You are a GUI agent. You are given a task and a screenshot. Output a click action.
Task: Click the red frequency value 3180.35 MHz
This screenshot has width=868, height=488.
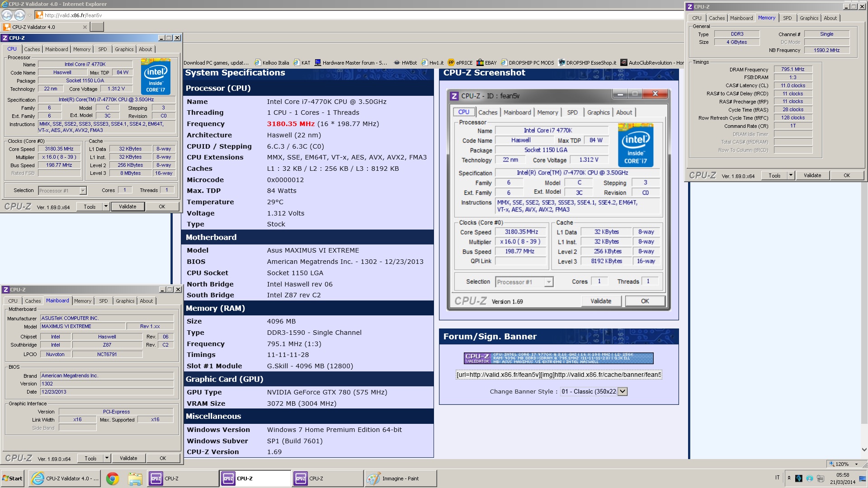(291, 124)
